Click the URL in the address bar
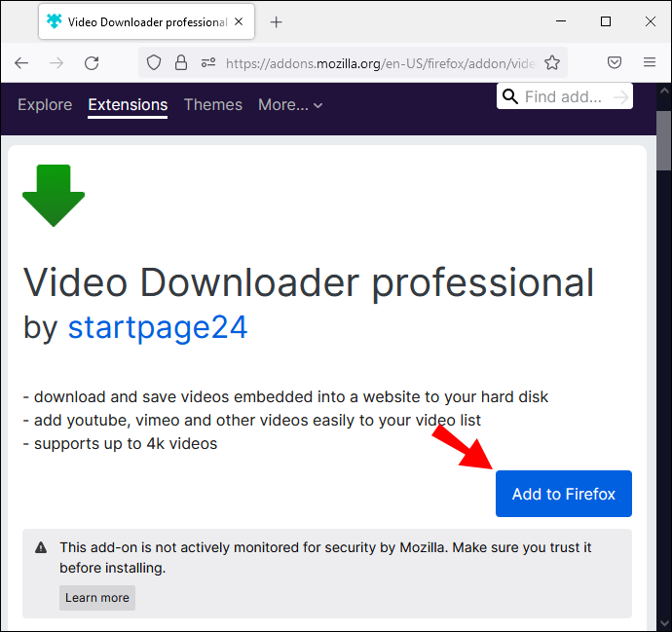Screen dimensions: 672x632 381,63
